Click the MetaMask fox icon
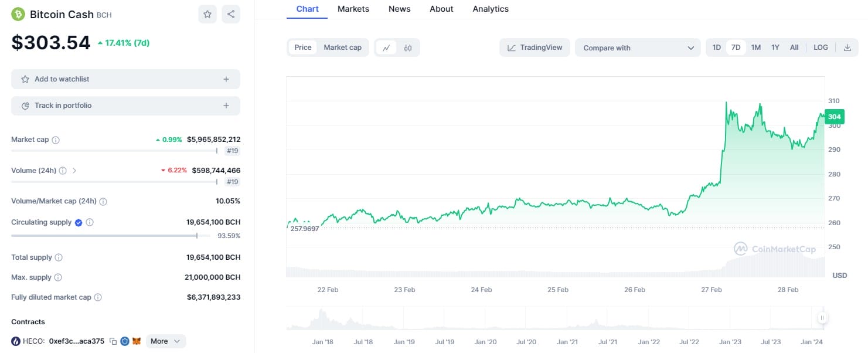Screen dimensions: 868x353 [137, 341]
